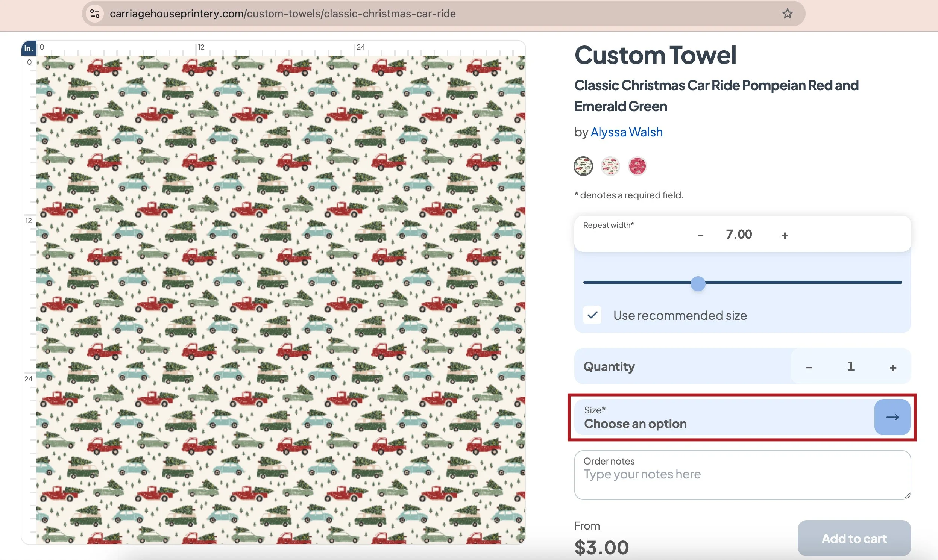Click the repeat width value 7.00 field
The height and width of the screenshot is (560, 938).
click(x=739, y=235)
